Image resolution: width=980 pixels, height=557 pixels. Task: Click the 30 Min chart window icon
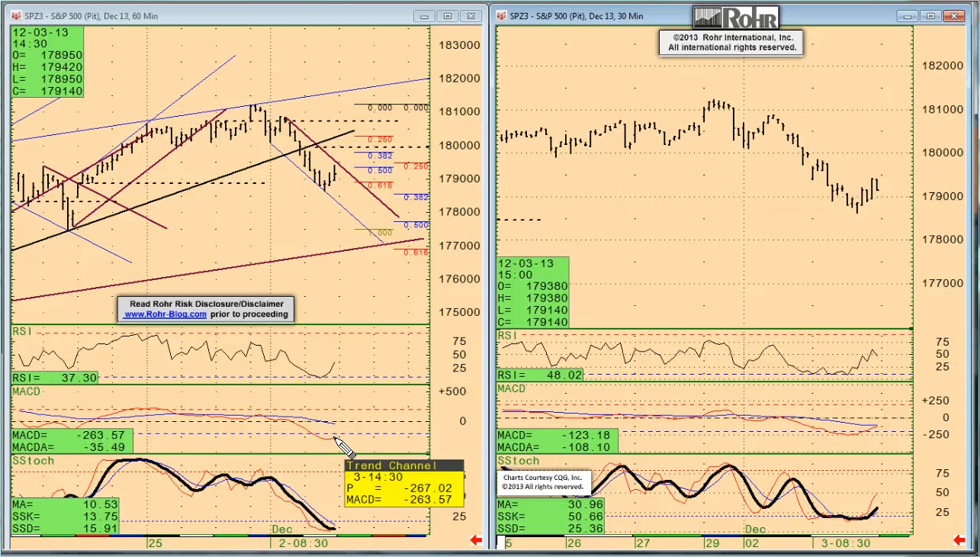pyautogui.click(x=502, y=15)
